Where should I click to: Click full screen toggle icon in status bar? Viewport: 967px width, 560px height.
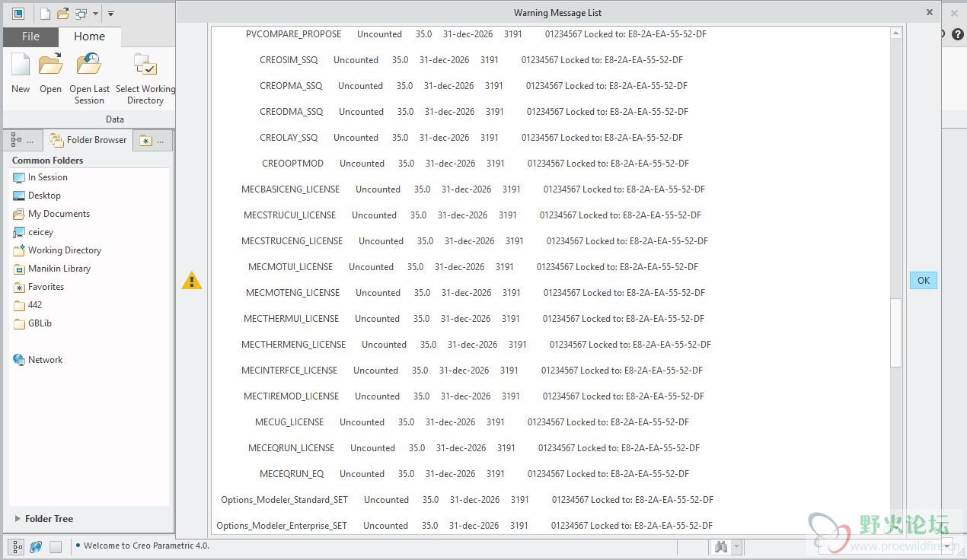56,546
